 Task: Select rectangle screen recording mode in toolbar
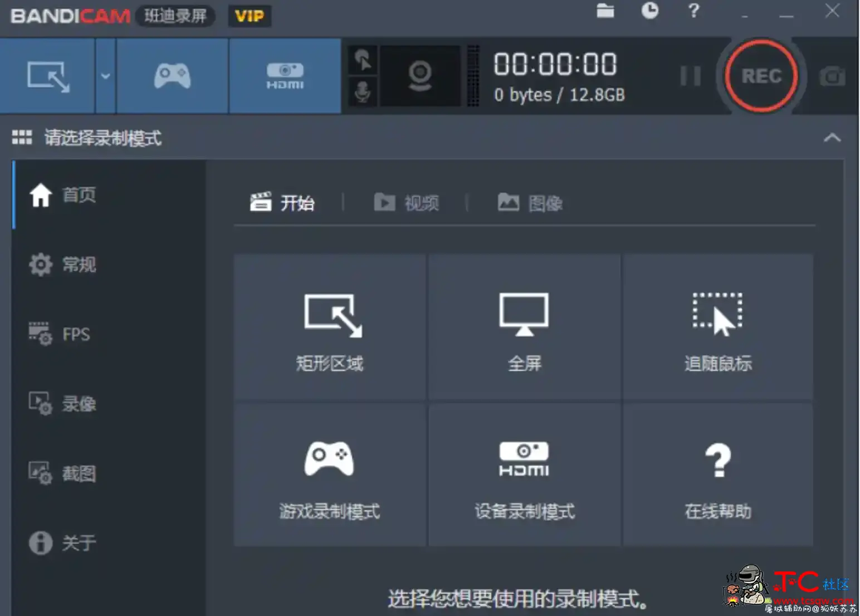point(48,76)
